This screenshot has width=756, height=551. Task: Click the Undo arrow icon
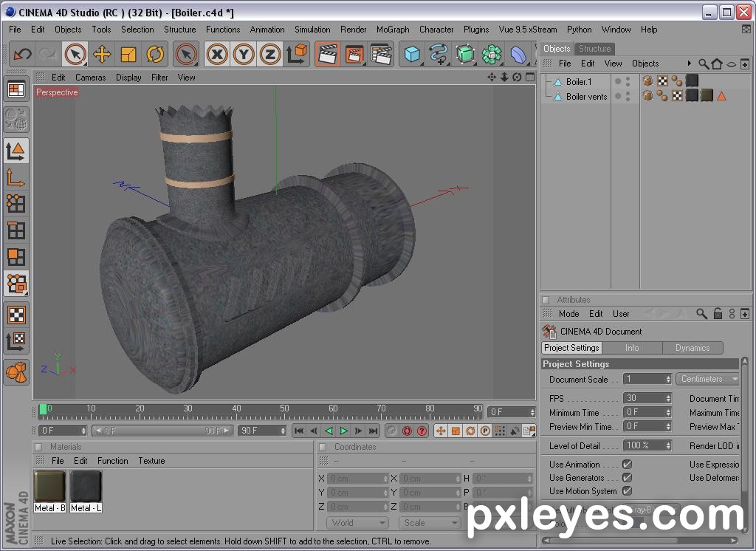click(x=22, y=54)
